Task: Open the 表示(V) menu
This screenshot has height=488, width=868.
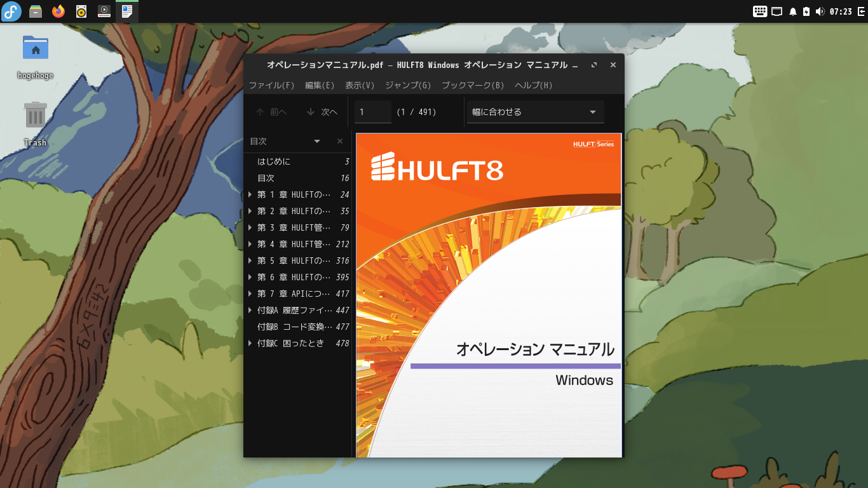Action: point(360,85)
